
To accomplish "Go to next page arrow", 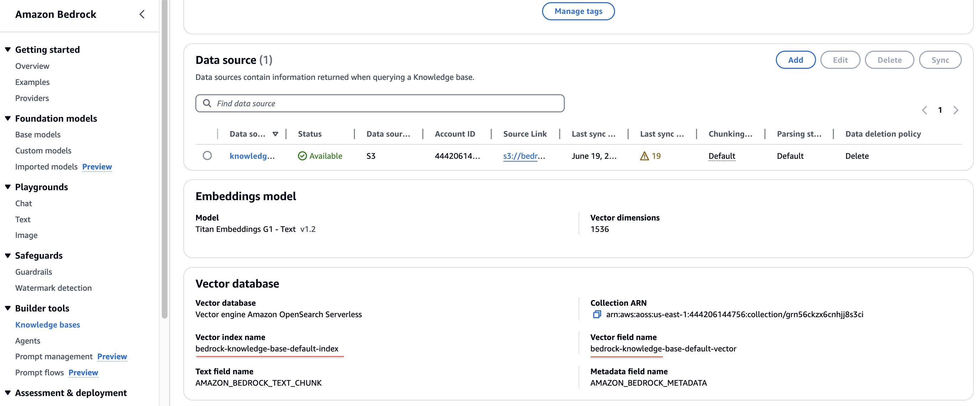I will coord(956,110).
